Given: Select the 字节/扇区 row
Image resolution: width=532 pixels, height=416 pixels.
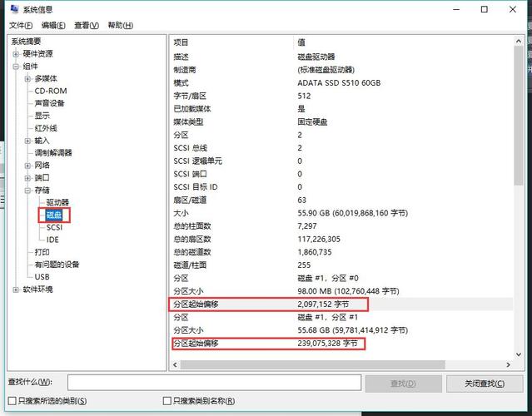Looking at the screenshot, I should [x=341, y=96].
